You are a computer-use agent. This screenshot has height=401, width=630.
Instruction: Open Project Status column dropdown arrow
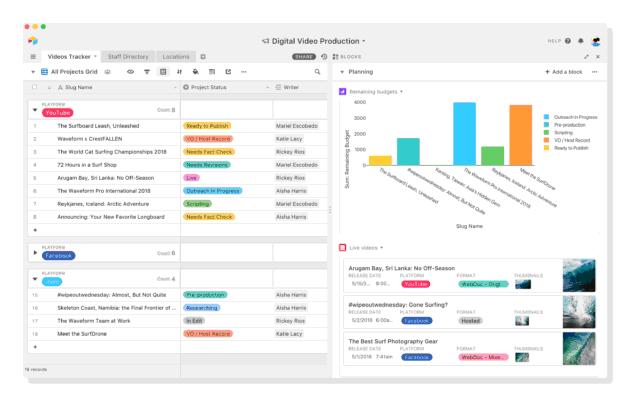268,87
